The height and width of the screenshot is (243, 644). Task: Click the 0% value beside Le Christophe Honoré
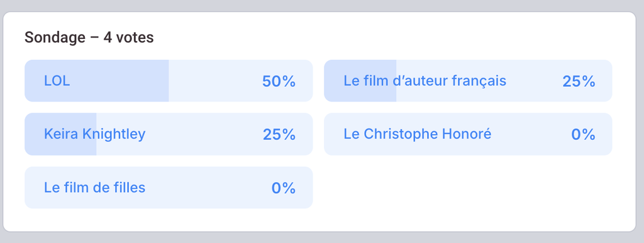click(583, 135)
